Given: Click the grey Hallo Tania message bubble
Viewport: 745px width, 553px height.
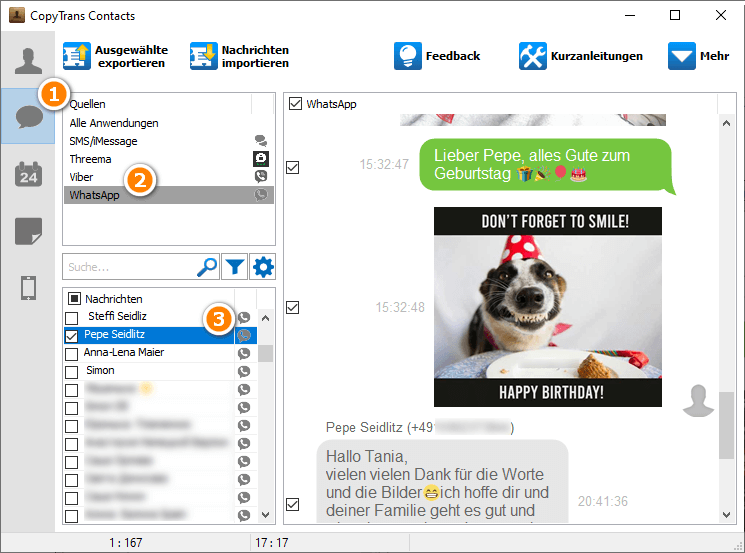Looking at the screenshot, I should tap(442, 481).
